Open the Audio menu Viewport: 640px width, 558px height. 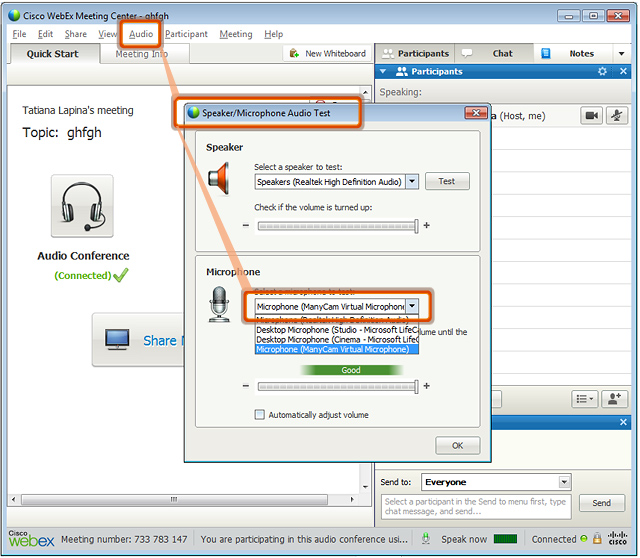coord(141,34)
